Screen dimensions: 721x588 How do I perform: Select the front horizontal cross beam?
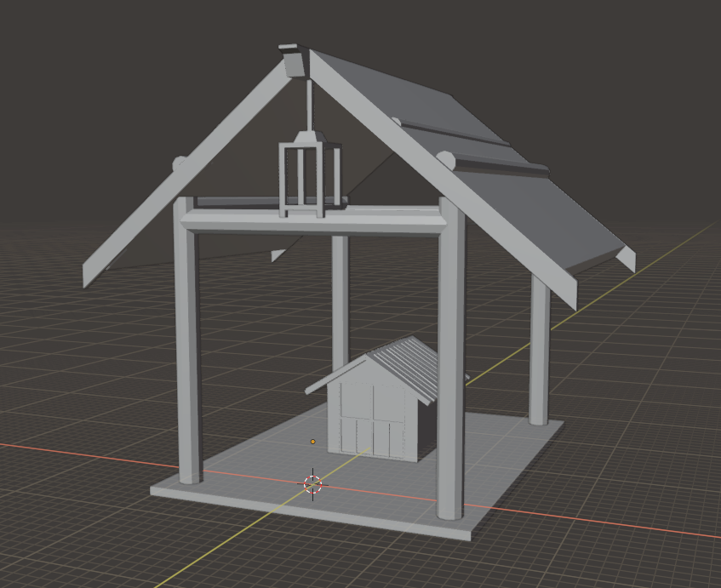(x=313, y=221)
